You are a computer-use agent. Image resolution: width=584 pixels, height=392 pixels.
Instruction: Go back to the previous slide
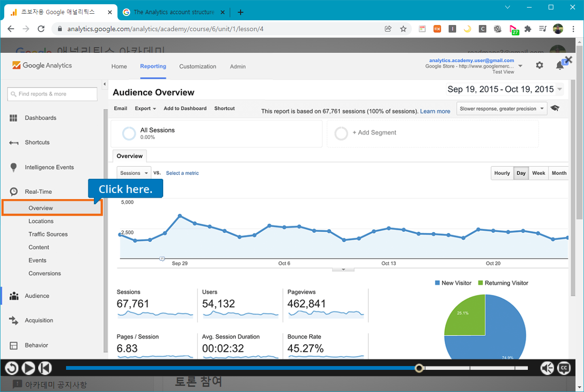(45, 368)
